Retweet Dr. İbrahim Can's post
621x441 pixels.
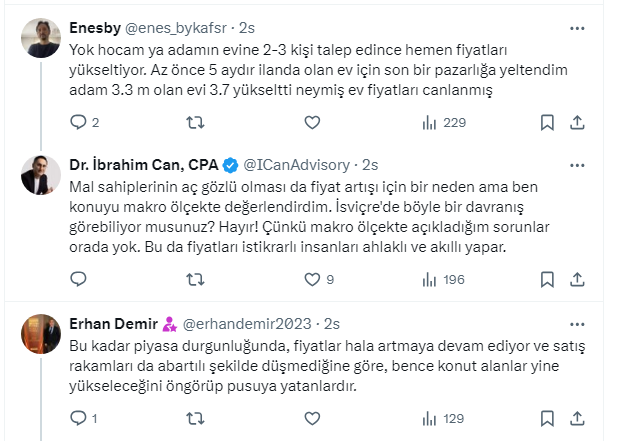pos(196,279)
